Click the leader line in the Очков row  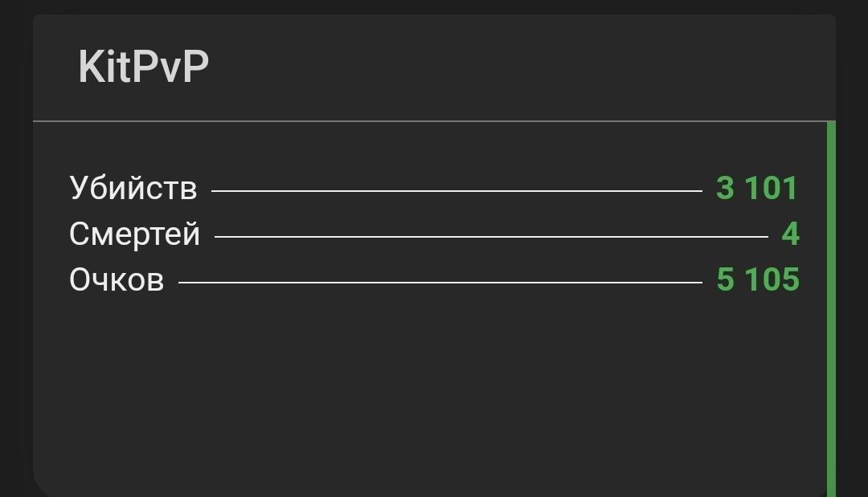pos(440,283)
